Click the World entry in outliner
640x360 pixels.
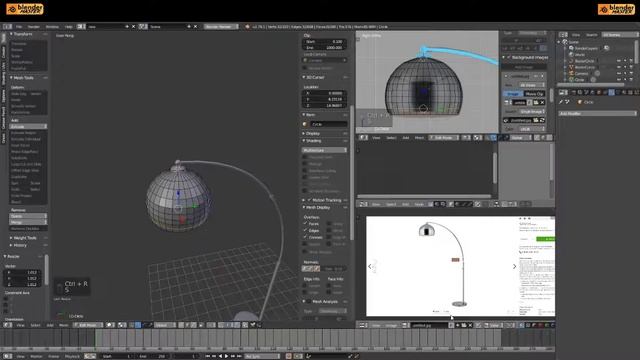pos(579,55)
